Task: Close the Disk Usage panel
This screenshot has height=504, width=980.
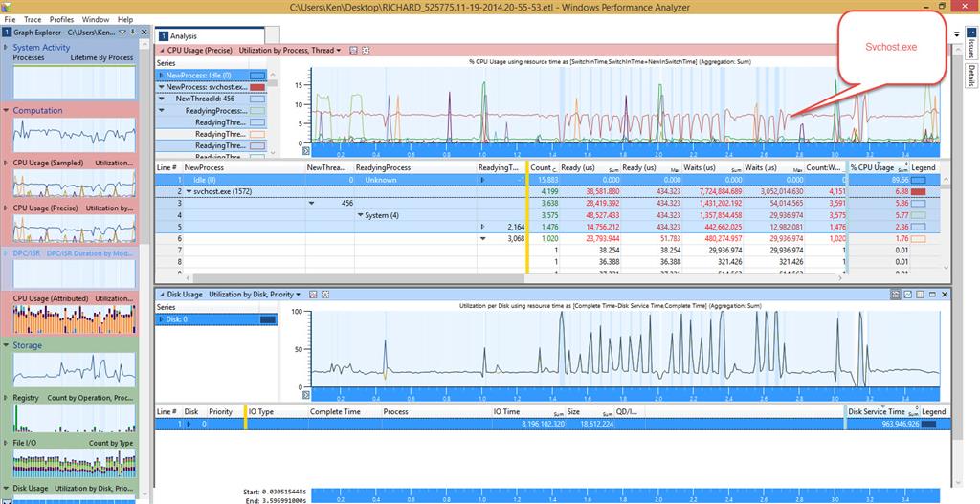Action: pos(945,295)
